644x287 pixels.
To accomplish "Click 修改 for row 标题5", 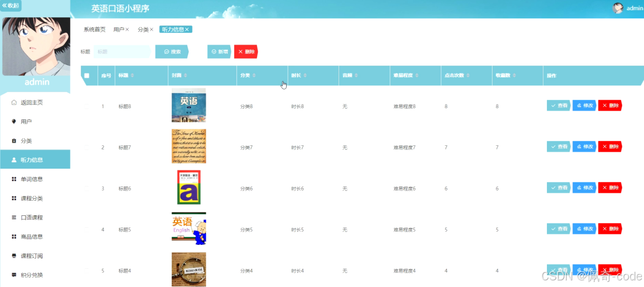I will (585, 229).
